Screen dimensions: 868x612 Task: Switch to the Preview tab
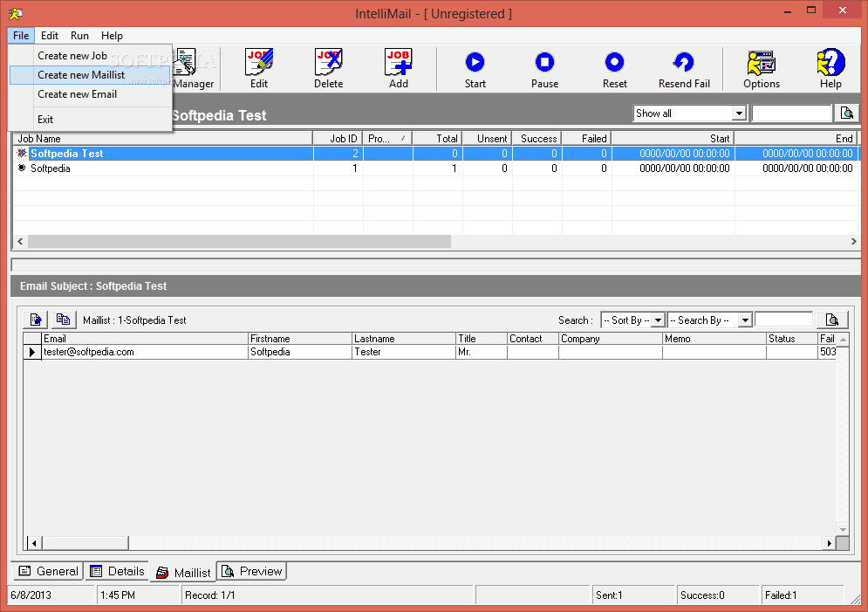click(252, 571)
